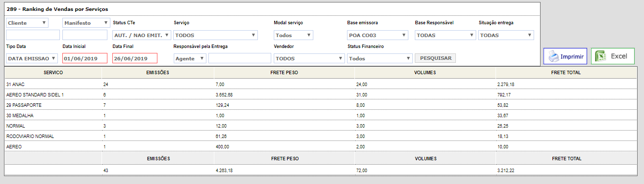Open the Status Financeiro dropdown
Screen dimensions: 644x184
click(x=380, y=58)
